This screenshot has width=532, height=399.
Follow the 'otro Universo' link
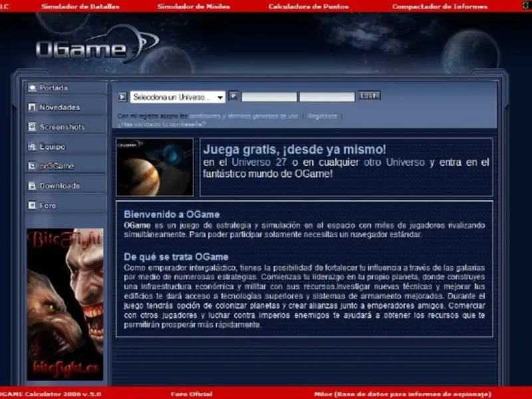point(394,162)
